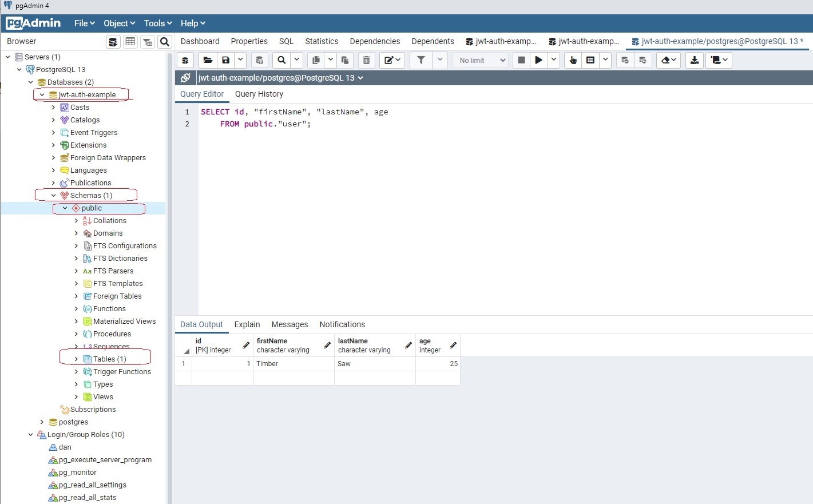813x504 pixels.
Task: Click the Delete/Drop row trash icon
Action: coord(366,60)
